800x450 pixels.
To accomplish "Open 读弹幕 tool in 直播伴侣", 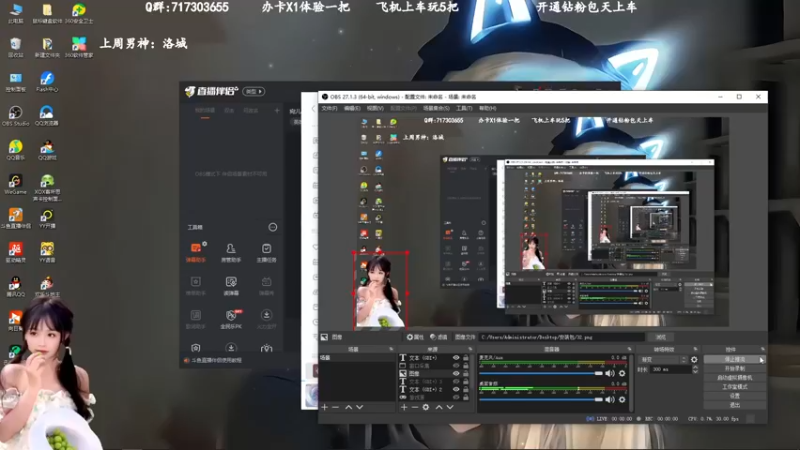I will [x=231, y=286].
